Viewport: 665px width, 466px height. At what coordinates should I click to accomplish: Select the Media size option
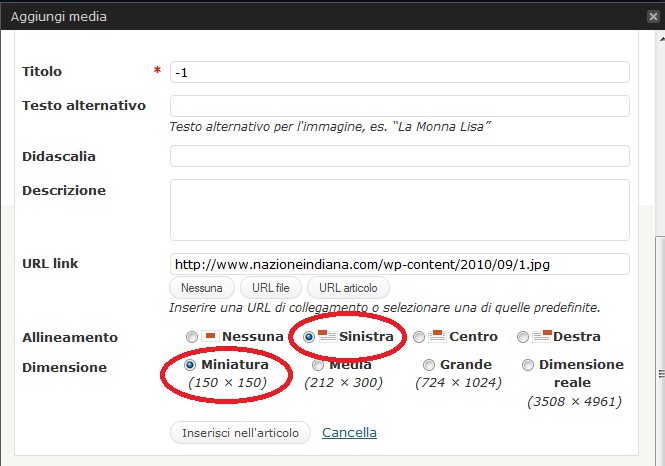click(318, 365)
